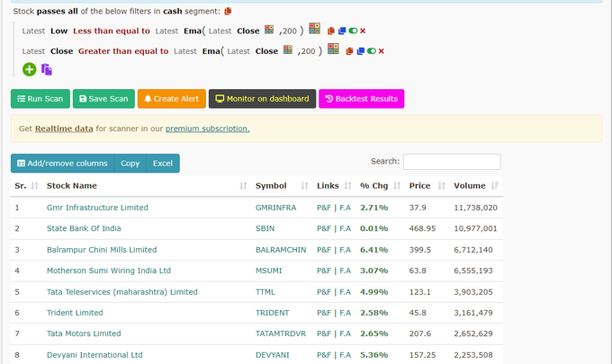Open the State Bank Of India stock link

click(84, 228)
